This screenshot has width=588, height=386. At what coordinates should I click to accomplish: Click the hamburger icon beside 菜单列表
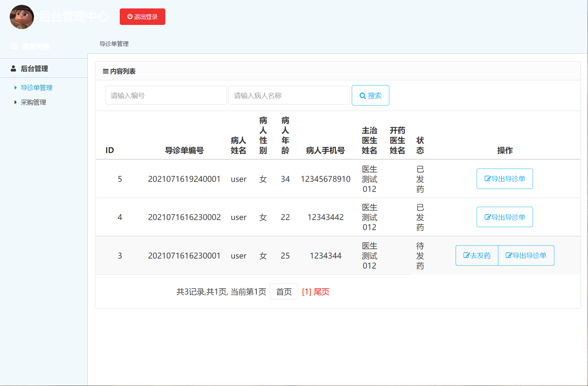point(14,46)
